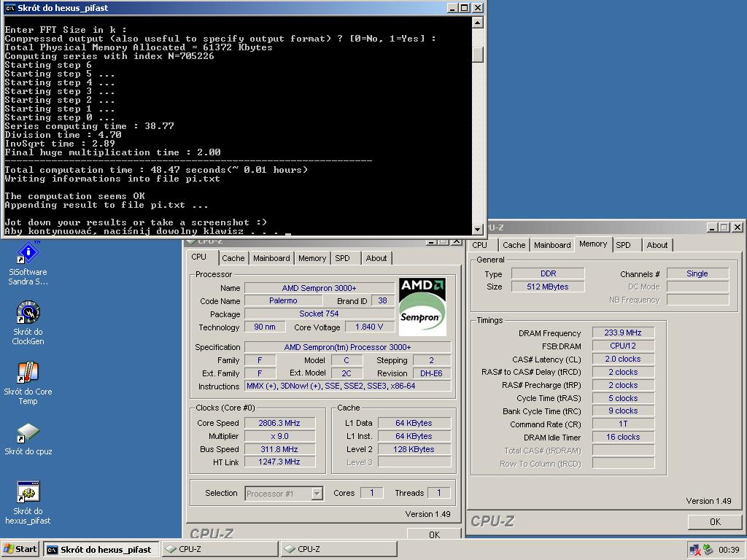
Task: Switch to Cache tab in the left CPU-Z window
Action: (233, 258)
